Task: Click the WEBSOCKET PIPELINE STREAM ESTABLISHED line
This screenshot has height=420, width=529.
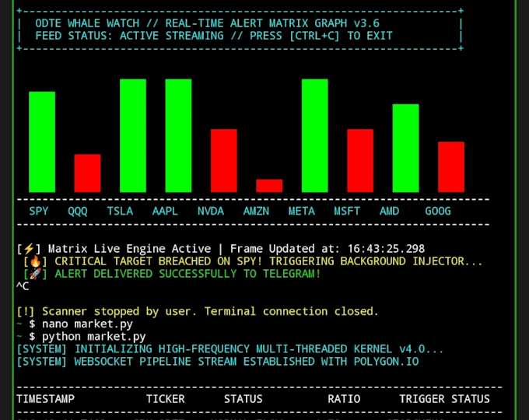Action: point(218,362)
